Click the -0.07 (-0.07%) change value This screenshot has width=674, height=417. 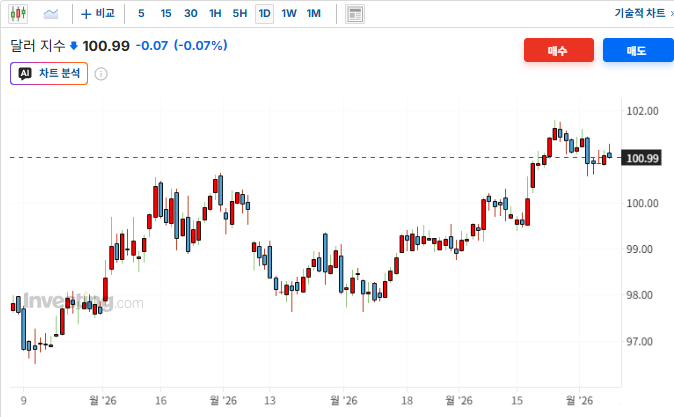pyautogui.click(x=181, y=46)
